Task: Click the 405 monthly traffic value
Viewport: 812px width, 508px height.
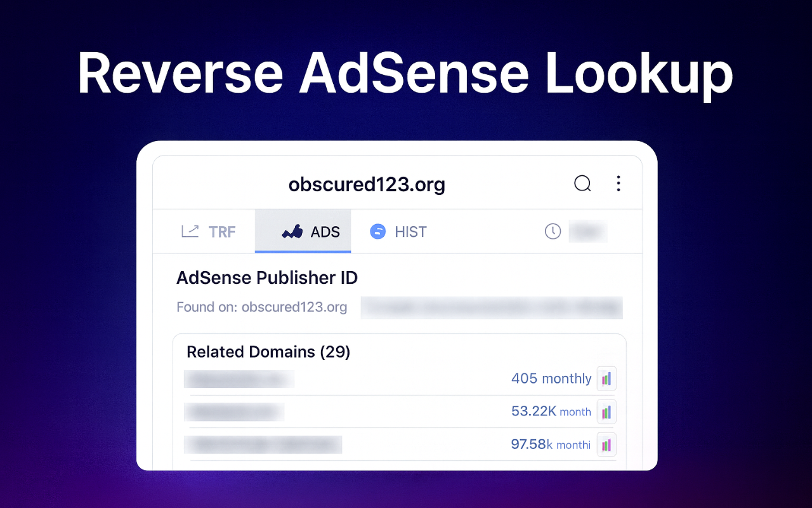Action: [551, 379]
